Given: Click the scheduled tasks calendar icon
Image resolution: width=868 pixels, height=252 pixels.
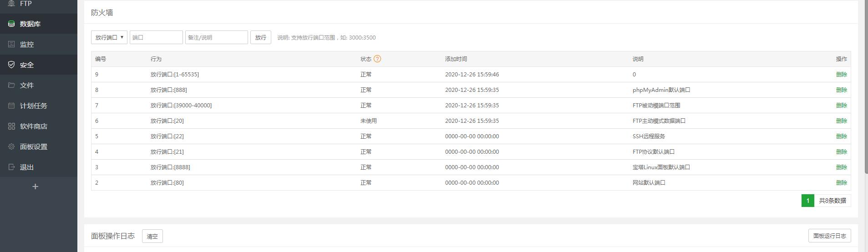Looking at the screenshot, I should [x=11, y=106].
